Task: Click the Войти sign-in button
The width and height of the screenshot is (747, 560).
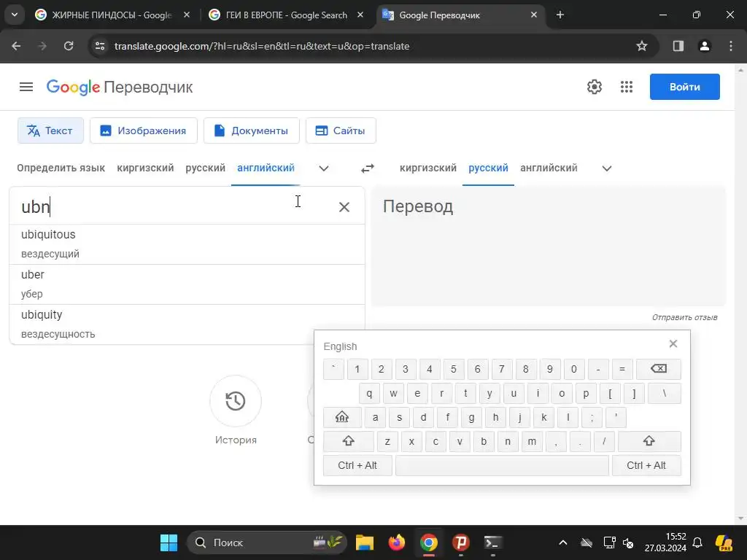Action: (684, 87)
